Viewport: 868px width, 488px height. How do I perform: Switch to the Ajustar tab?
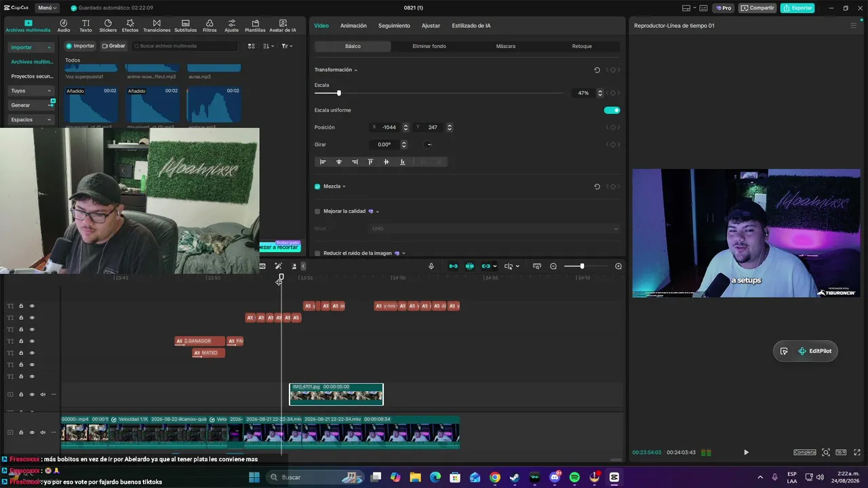[x=431, y=26]
